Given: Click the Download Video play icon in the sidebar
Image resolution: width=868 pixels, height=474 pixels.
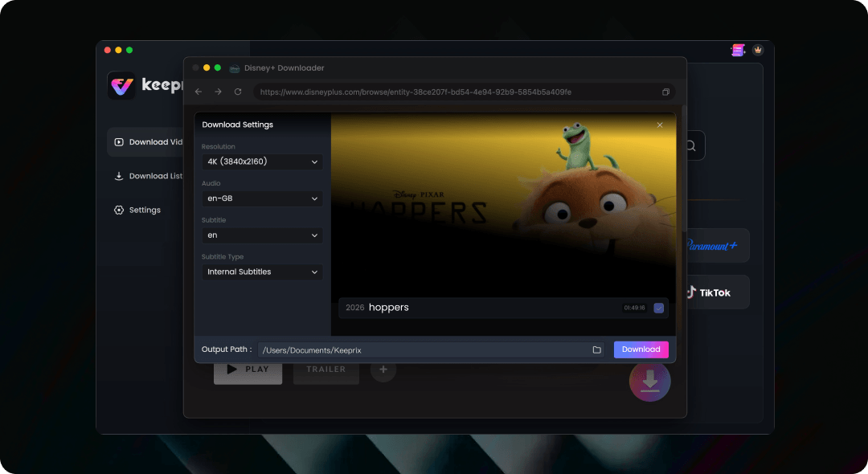Looking at the screenshot, I should pos(118,142).
